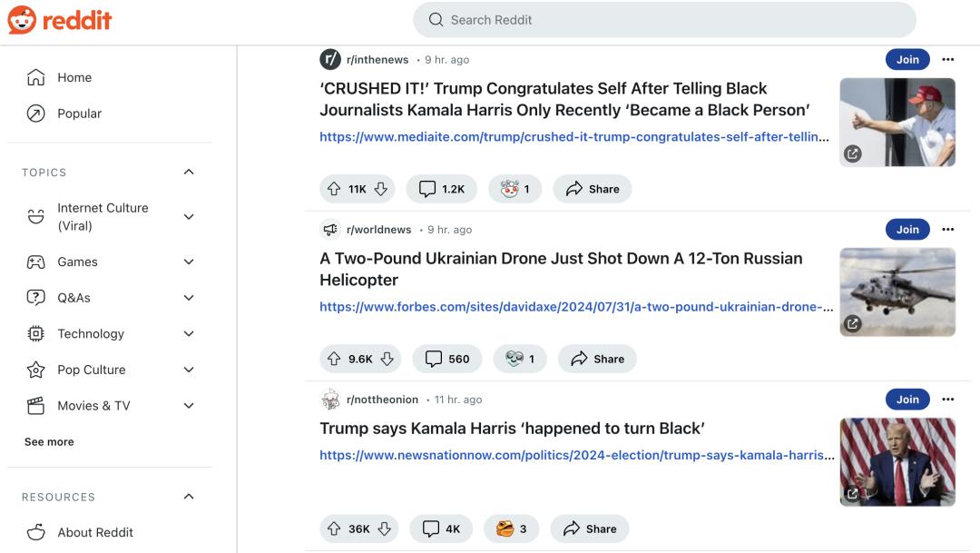Image resolution: width=980 pixels, height=553 pixels.
Task: Upvote the 'happened to turn Black' post
Action: (335, 528)
